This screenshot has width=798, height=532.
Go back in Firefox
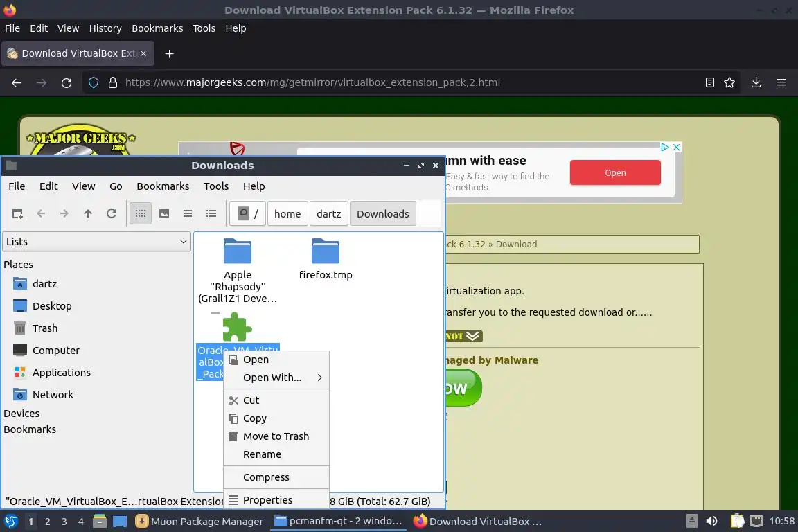[x=17, y=82]
